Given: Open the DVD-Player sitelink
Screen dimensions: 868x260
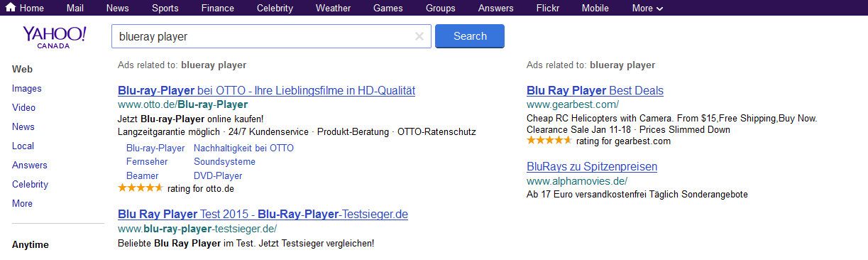Looking at the screenshot, I should pyautogui.click(x=218, y=175).
